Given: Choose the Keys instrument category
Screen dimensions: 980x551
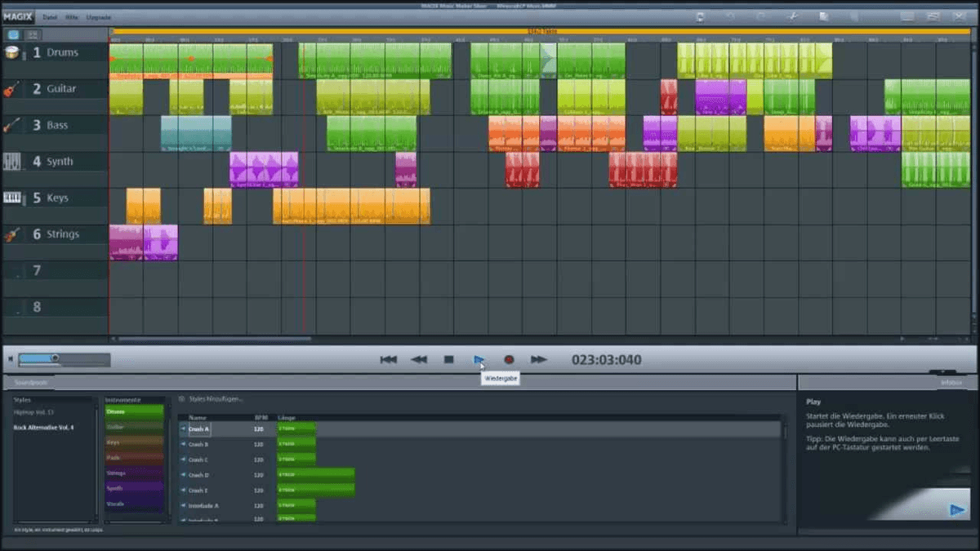Looking at the screenshot, I should [134, 442].
